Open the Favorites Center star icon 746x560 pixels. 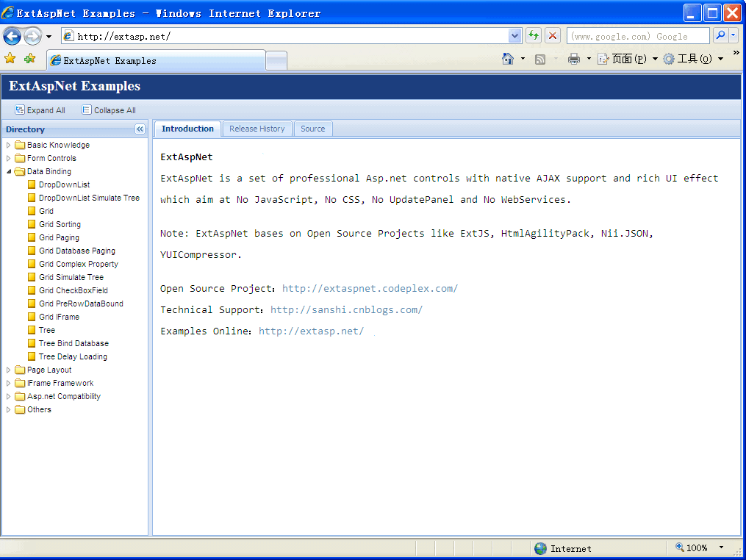coord(10,59)
